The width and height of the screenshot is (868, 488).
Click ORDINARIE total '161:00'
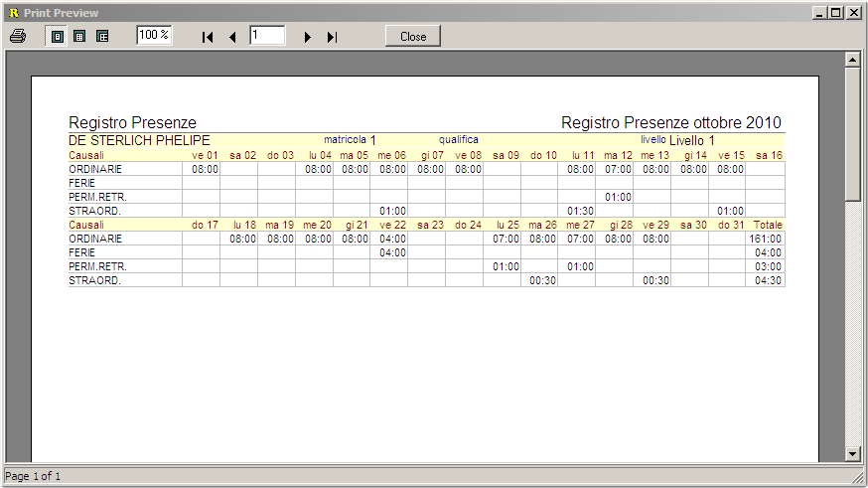(765, 239)
